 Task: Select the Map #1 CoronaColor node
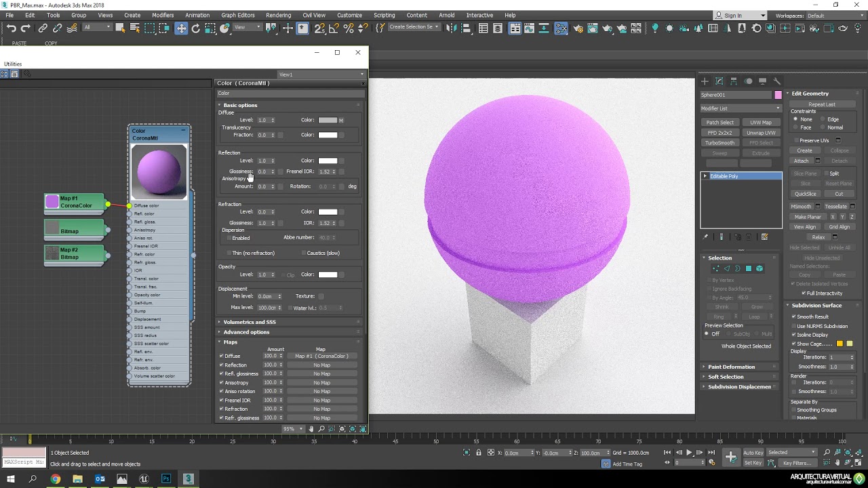[75, 202]
